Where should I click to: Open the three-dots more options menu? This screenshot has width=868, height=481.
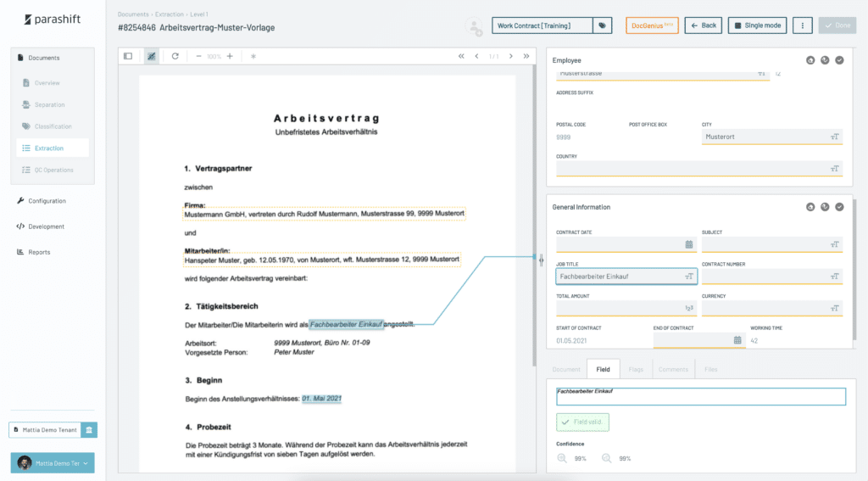[x=803, y=25]
